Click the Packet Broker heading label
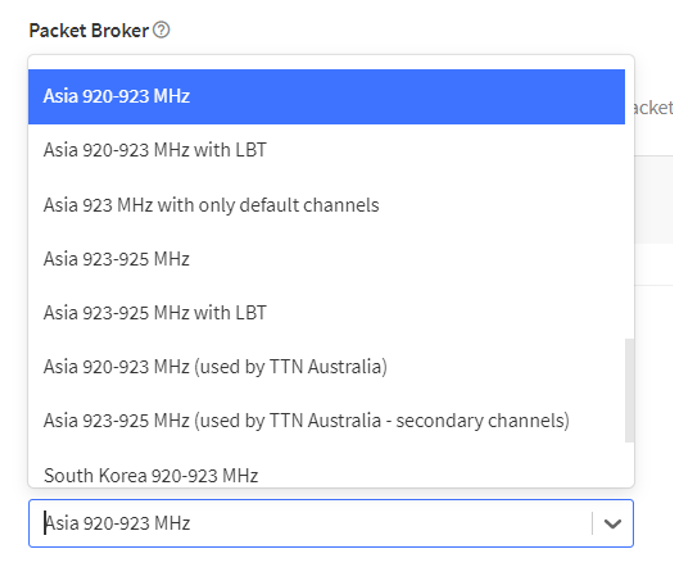 click(x=88, y=30)
